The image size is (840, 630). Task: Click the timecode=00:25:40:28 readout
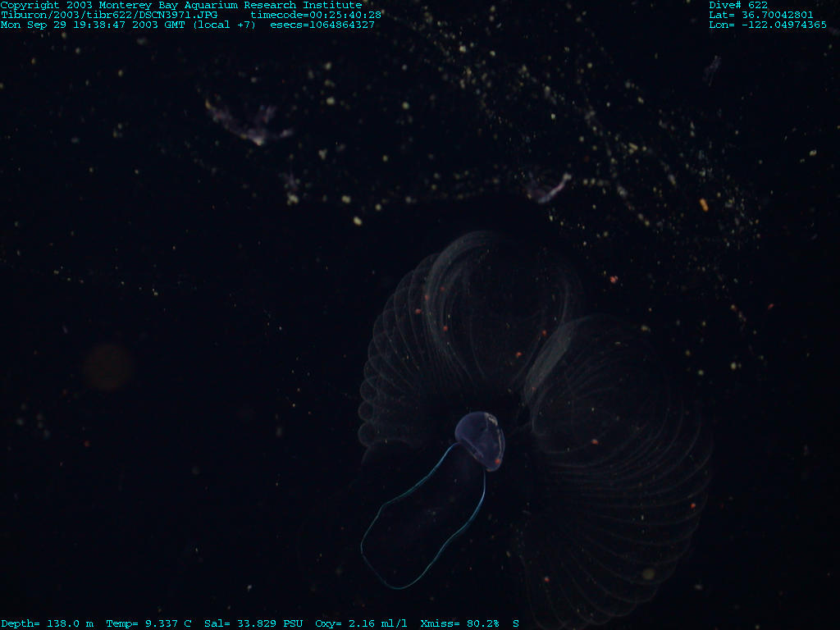click(x=316, y=15)
